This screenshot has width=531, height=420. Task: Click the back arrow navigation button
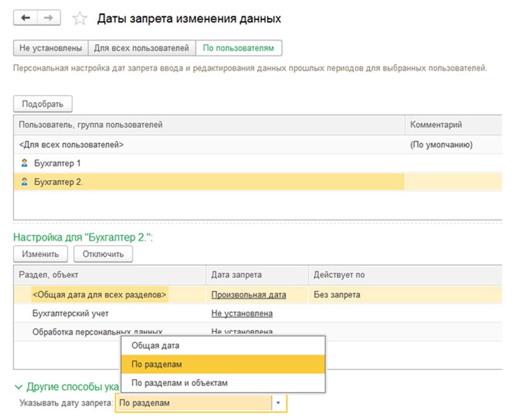pos(25,18)
